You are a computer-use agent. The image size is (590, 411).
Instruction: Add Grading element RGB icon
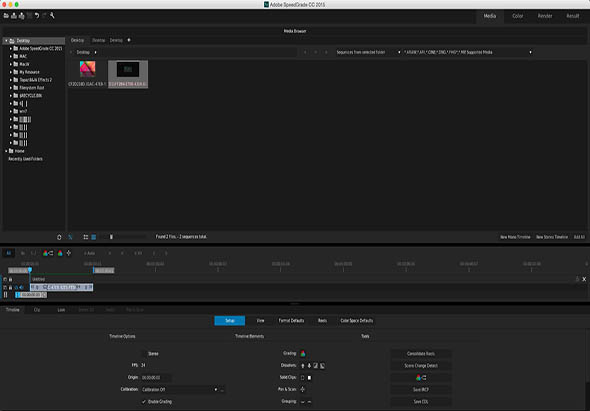point(303,353)
